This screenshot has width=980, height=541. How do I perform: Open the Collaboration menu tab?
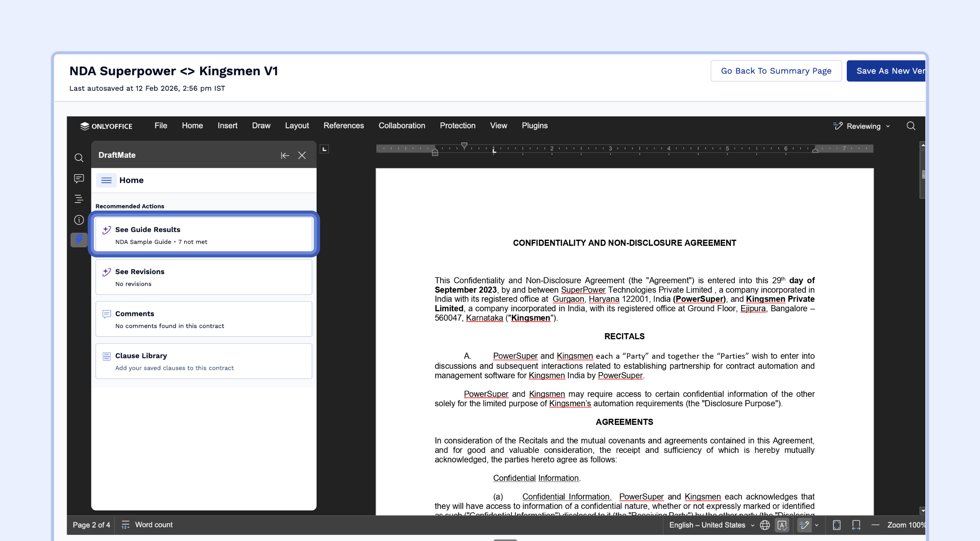coord(402,126)
